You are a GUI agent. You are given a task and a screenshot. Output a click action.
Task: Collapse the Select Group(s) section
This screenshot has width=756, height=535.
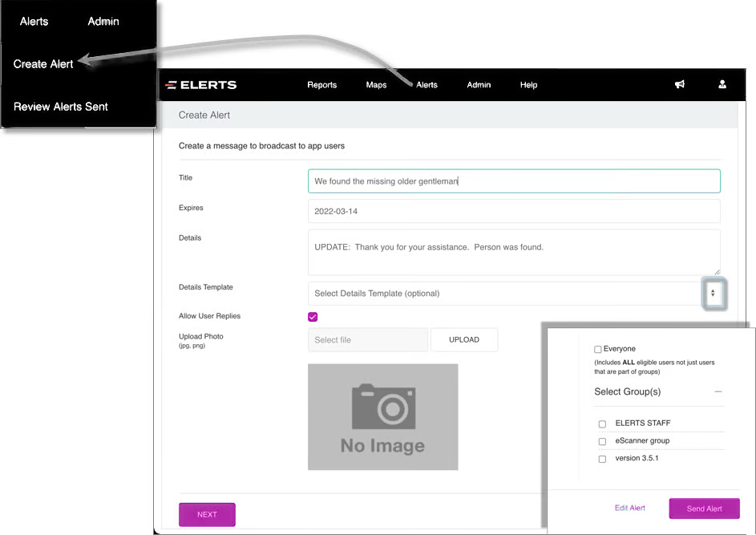718,391
